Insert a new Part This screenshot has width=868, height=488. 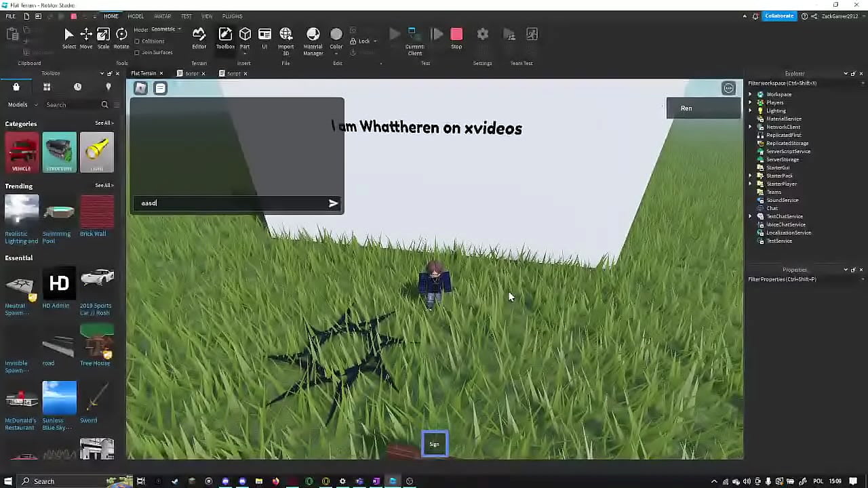click(245, 38)
